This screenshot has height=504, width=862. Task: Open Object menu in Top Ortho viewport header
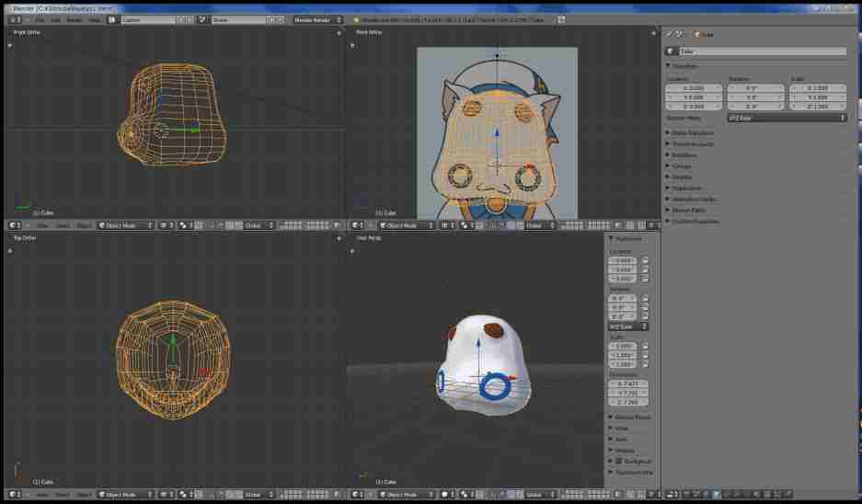click(83, 495)
